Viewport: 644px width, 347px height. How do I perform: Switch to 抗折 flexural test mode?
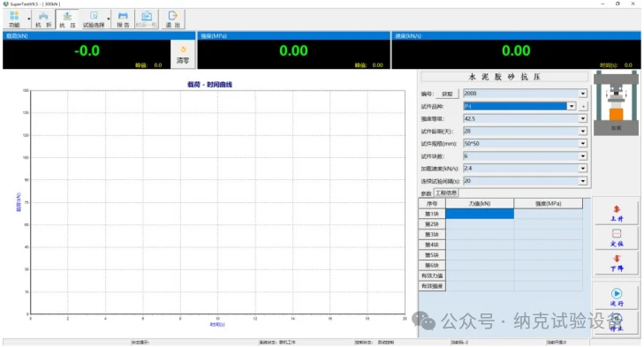tap(43, 19)
